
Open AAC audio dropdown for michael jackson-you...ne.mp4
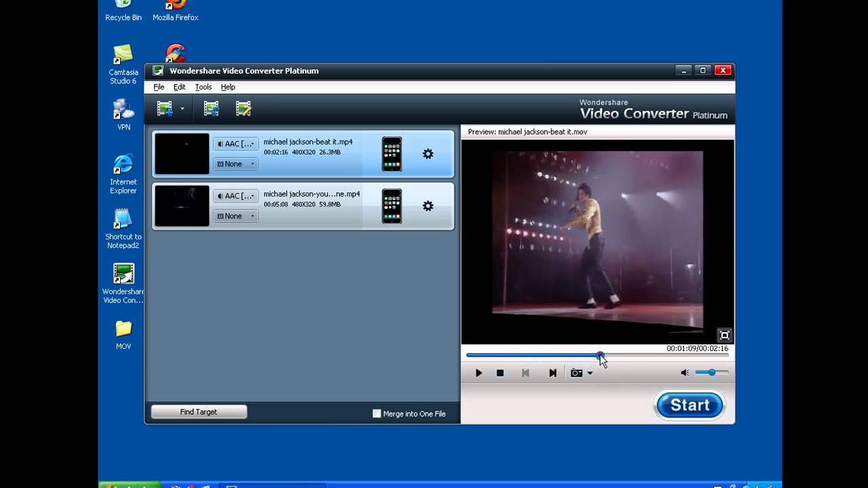236,196
